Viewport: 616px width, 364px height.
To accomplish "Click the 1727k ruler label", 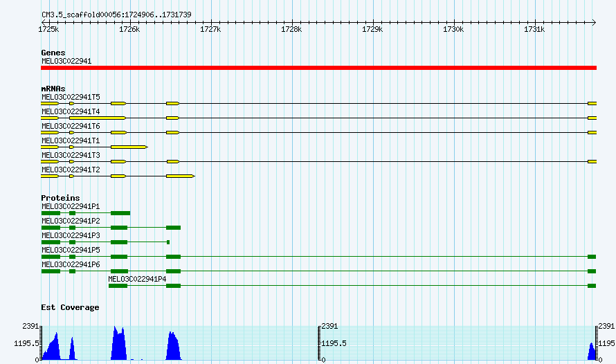I will tap(210, 30).
